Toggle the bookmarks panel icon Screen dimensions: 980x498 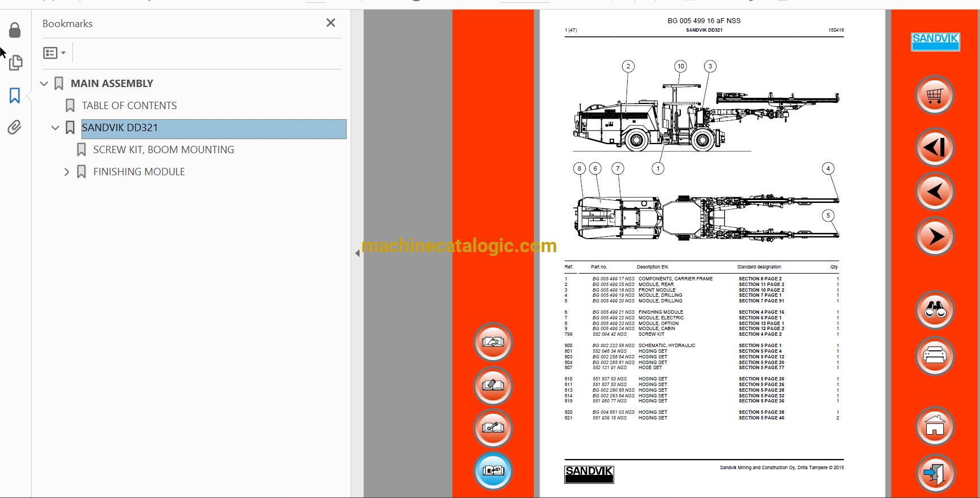(x=15, y=96)
